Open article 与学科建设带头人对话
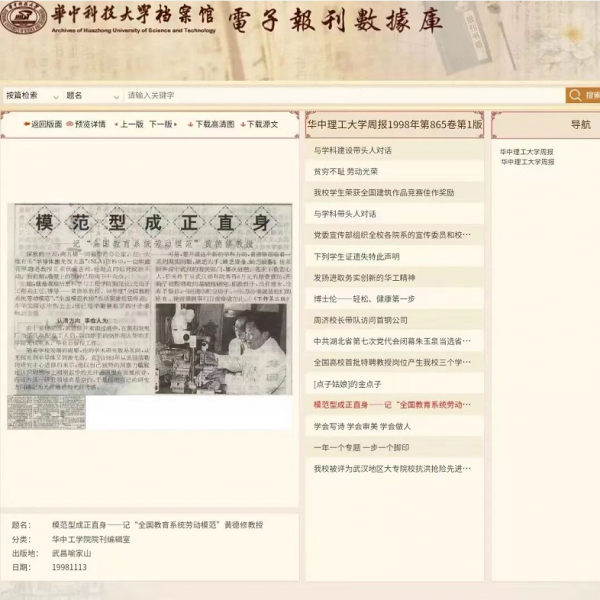The height and width of the screenshot is (600, 600). tap(352, 150)
